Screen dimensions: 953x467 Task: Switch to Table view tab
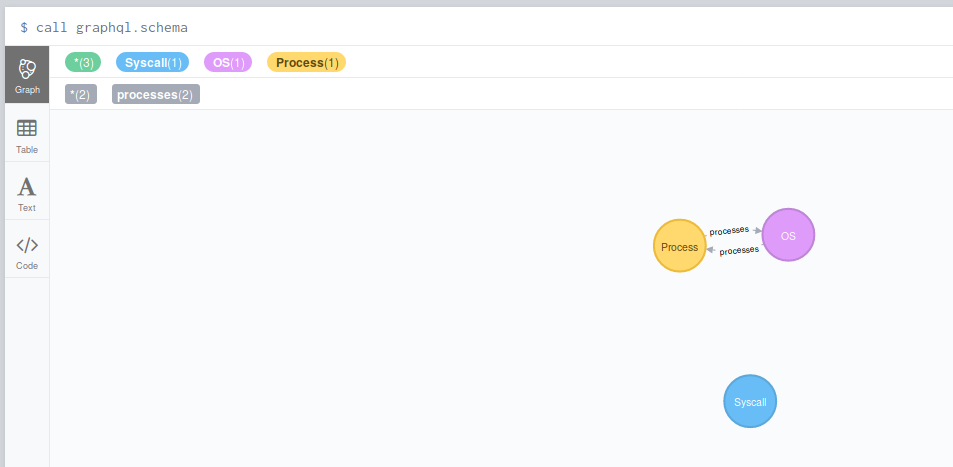pyautogui.click(x=27, y=133)
